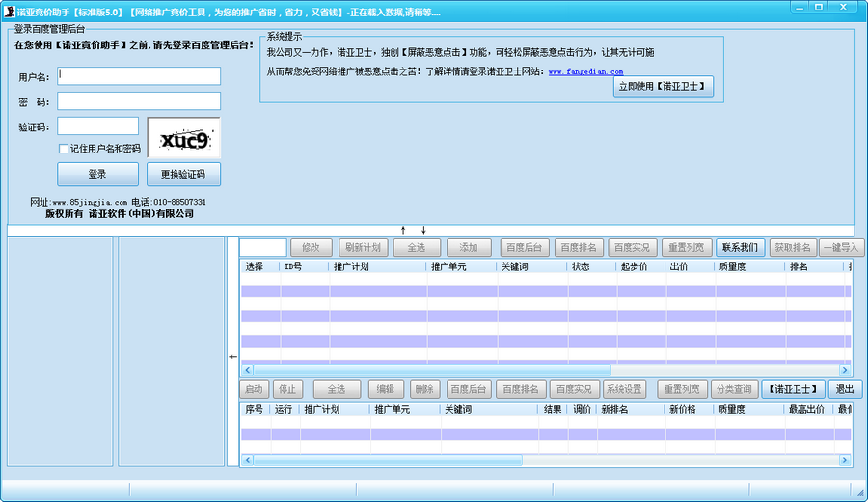Click the 序号 column header
The height and width of the screenshot is (502, 868).
[x=256, y=409]
